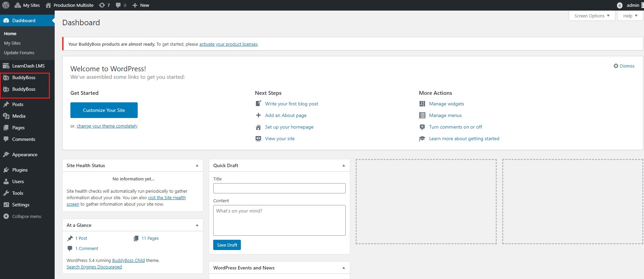Open the 11 Pages link

pyautogui.click(x=150, y=238)
